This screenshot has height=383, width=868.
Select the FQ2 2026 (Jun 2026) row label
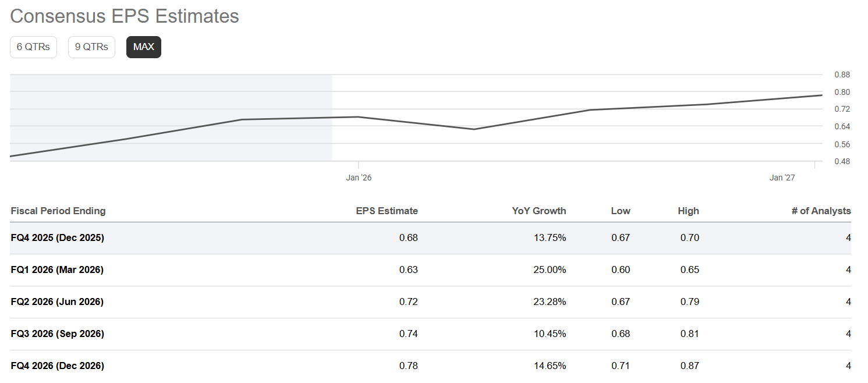point(57,302)
